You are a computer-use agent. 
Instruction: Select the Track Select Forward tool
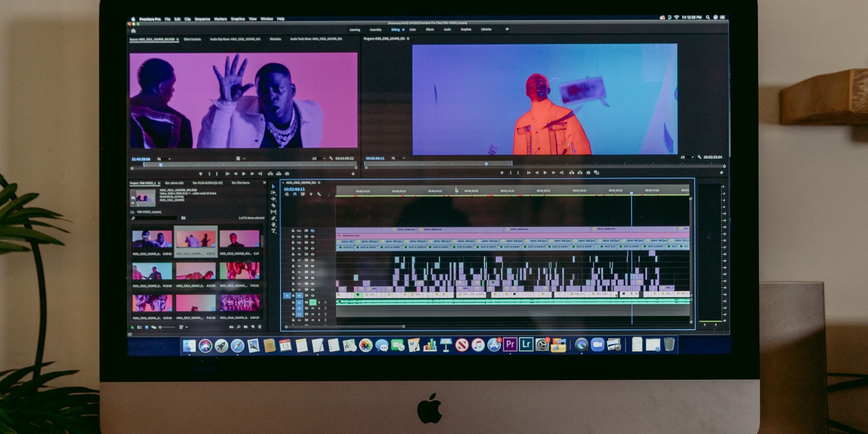coord(273,193)
